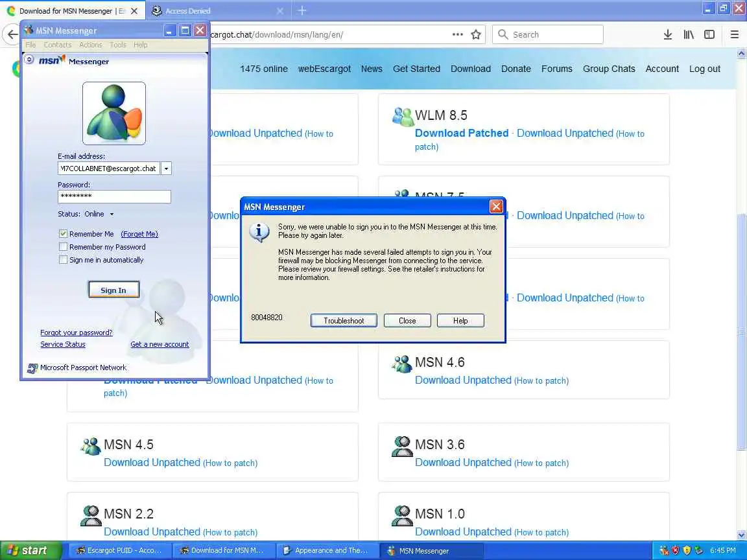Enable Sign me in automatically
Screen dimensions: 747x560
pos(63,259)
